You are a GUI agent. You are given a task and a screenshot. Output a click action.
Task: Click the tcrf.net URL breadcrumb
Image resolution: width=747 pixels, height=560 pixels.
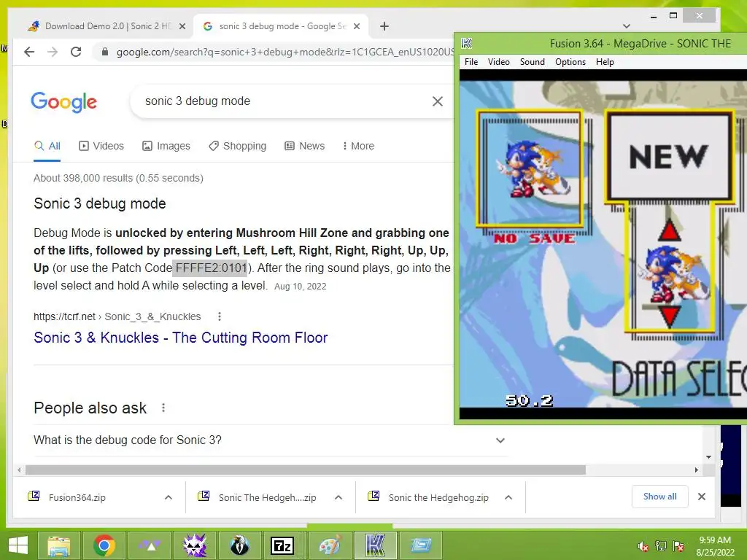pos(117,316)
